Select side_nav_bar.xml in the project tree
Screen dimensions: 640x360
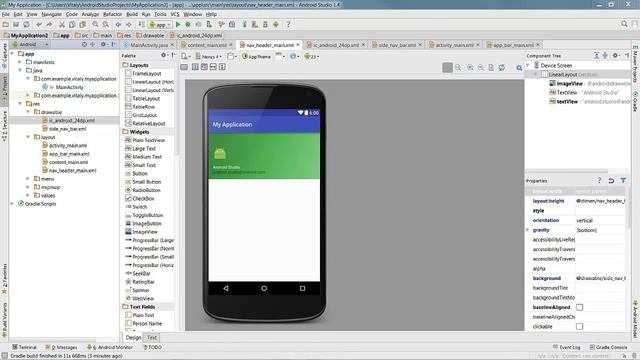click(67, 129)
